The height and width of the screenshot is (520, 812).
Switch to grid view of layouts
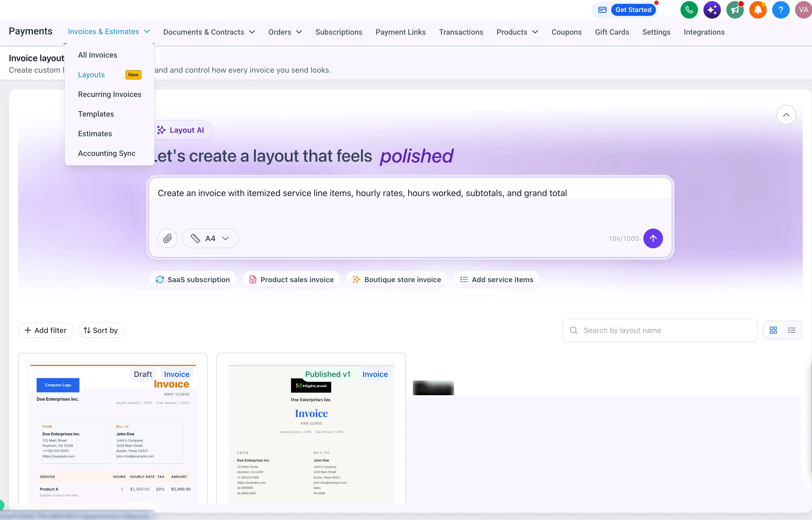tap(773, 330)
